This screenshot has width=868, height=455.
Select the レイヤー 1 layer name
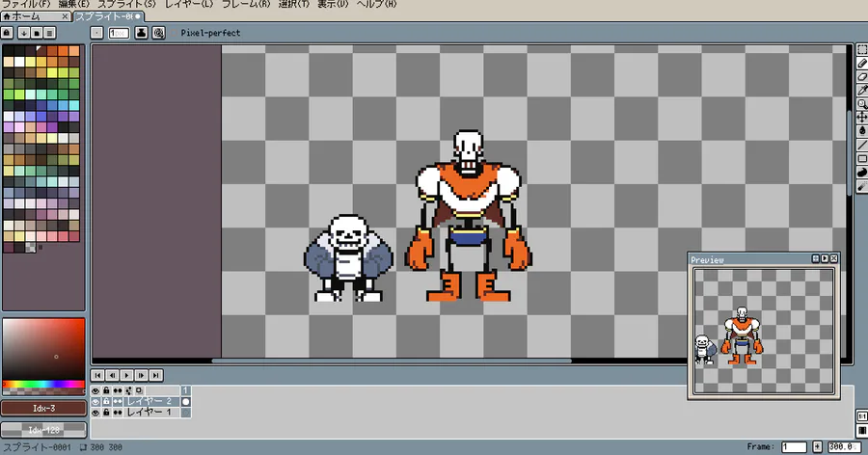pos(151,413)
